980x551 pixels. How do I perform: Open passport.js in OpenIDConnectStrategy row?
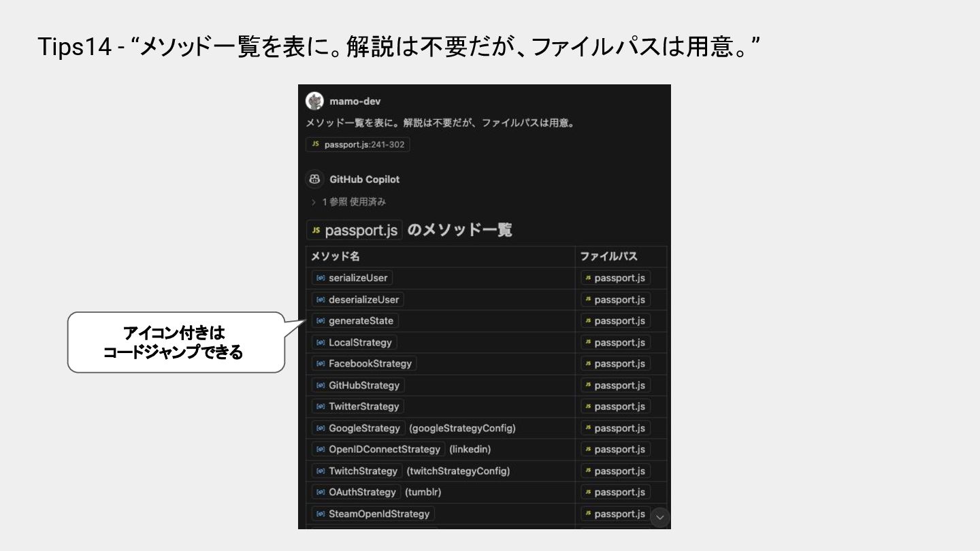[615, 449]
